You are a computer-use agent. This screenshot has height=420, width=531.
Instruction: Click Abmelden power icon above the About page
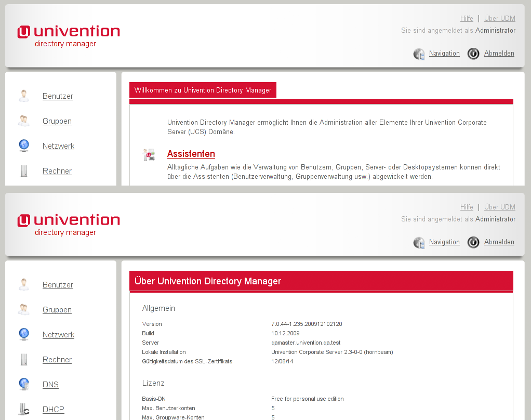click(473, 242)
